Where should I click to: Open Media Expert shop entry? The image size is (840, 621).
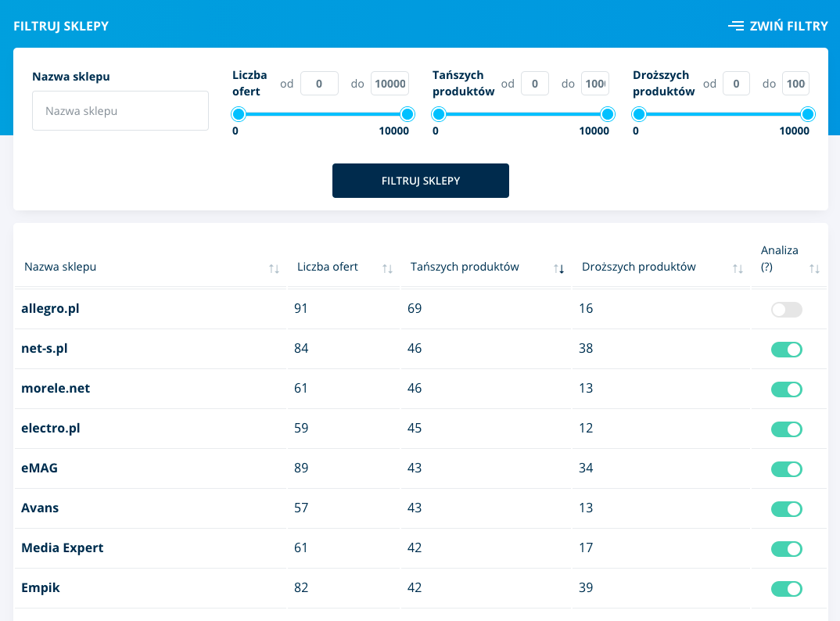tap(63, 548)
